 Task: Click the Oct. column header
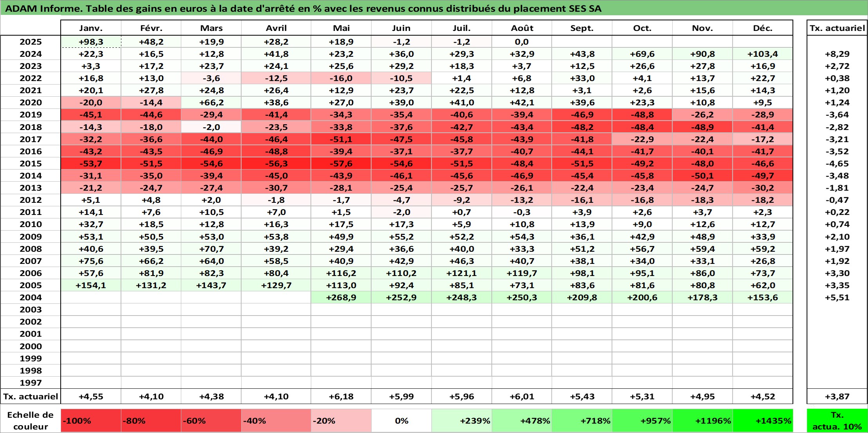642,28
